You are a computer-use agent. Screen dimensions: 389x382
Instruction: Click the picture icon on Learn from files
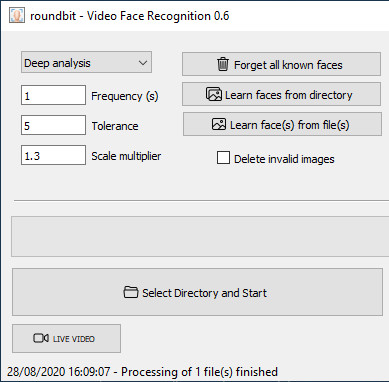click(219, 124)
